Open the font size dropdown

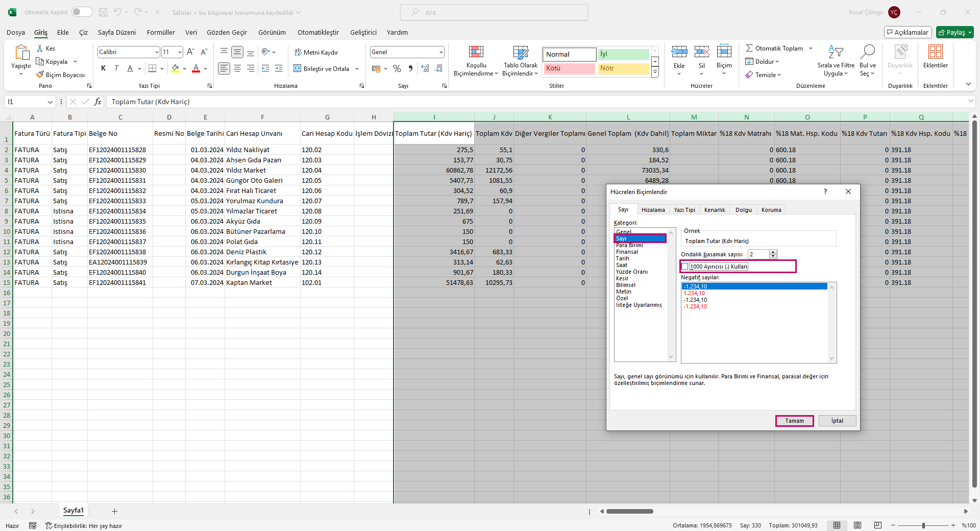point(180,52)
